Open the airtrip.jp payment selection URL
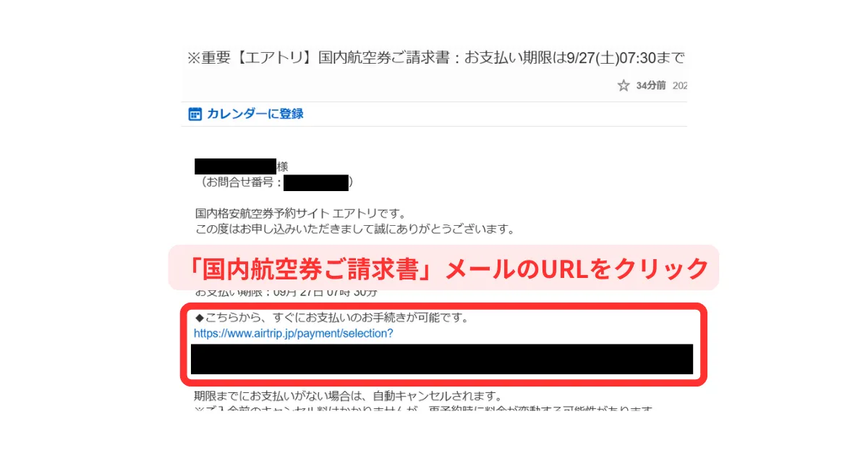Screen dimensions: 868x456 point(293,334)
